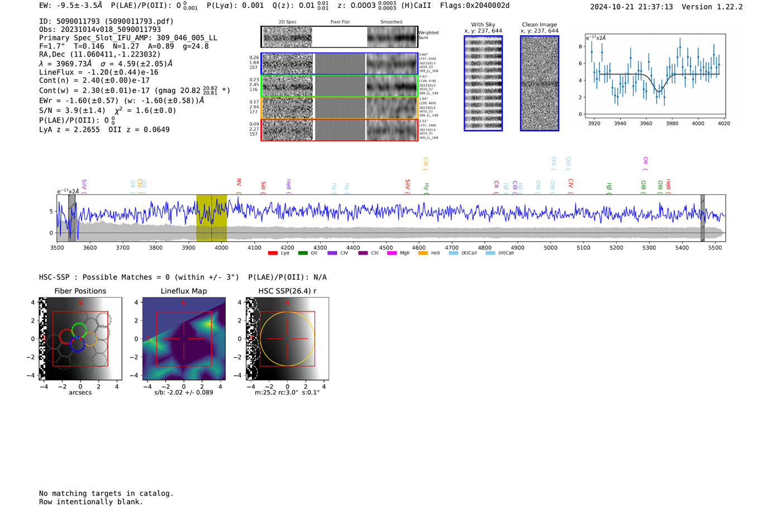Select the orange HeII legend swatch

423,253
